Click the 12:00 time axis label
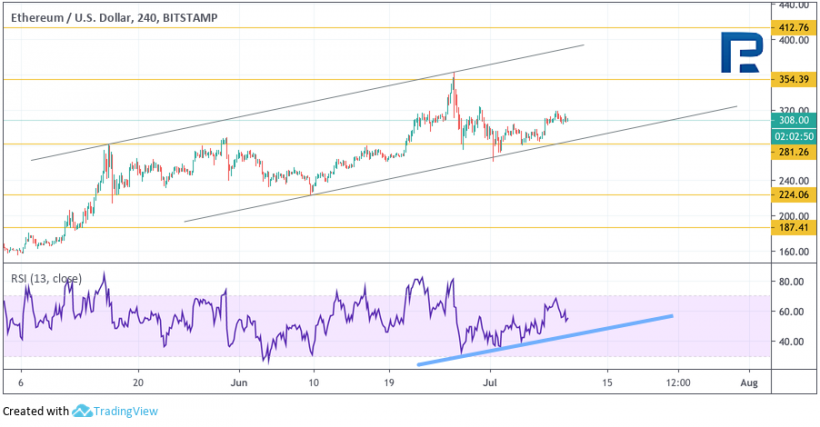The width and height of the screenshot is (820, 427). (x=677, y=382)
